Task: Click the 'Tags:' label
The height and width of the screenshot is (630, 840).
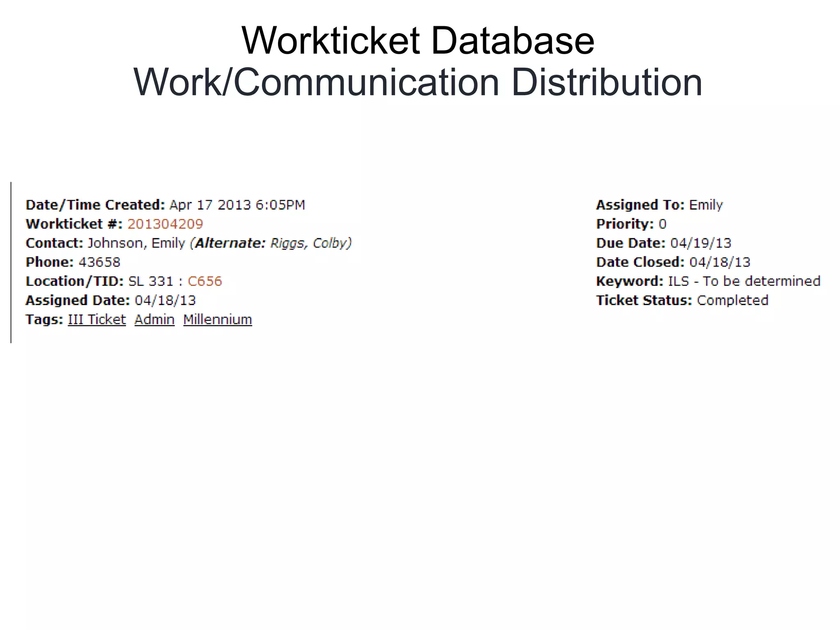Action: [x=44, y=320]
